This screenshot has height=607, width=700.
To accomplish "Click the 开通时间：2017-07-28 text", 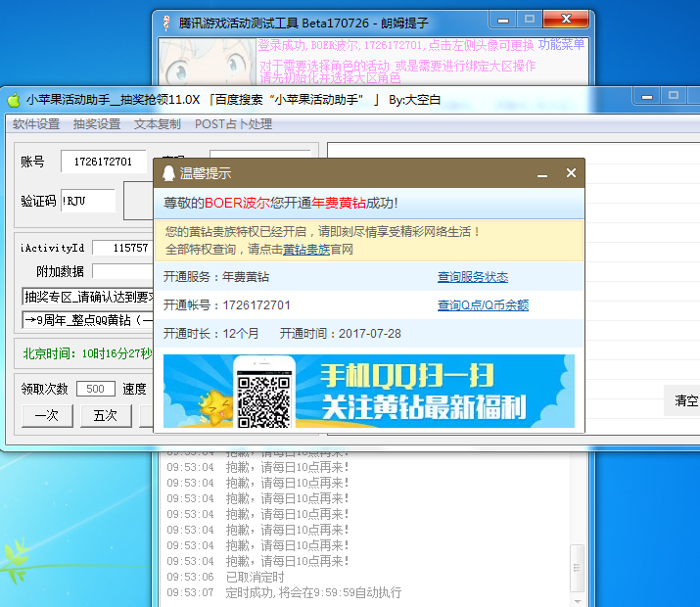I will tap(340, 334).
